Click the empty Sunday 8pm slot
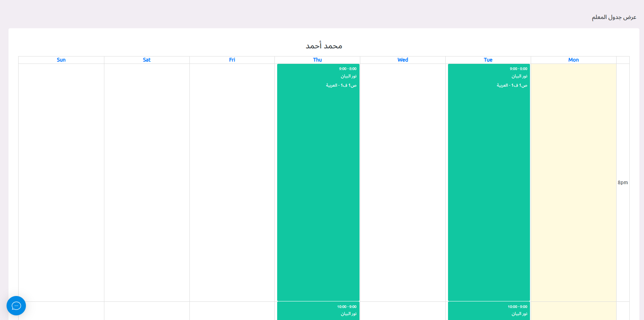644x320 pixels. tap(61, 182)
